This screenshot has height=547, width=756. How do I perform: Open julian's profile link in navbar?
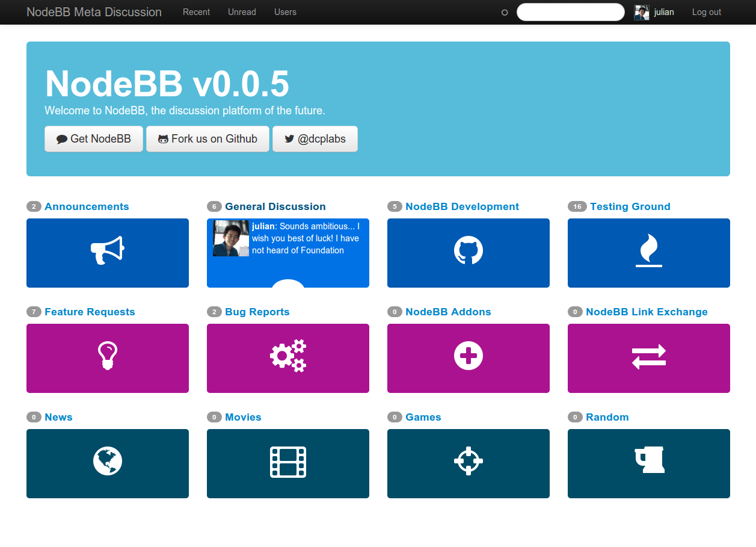click(x=664, y=12)
